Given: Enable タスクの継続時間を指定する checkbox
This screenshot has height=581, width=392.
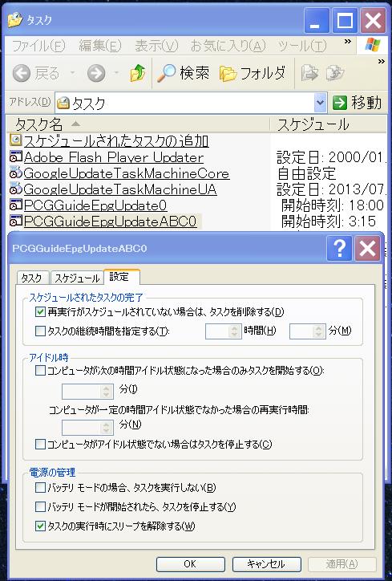Looking at the screenshot, I should 40,331.
